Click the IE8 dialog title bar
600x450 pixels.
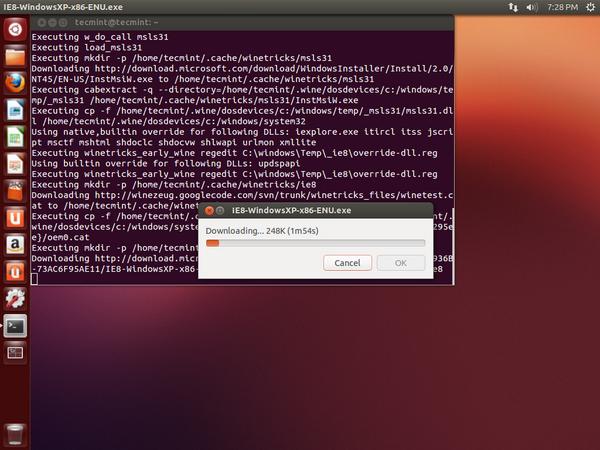click(315, 210)
